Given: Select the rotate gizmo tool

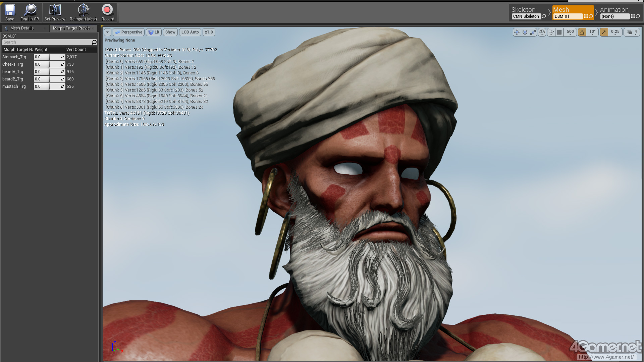Looking at the screenshot, I should pyautogui.click(x=525, y=32).
